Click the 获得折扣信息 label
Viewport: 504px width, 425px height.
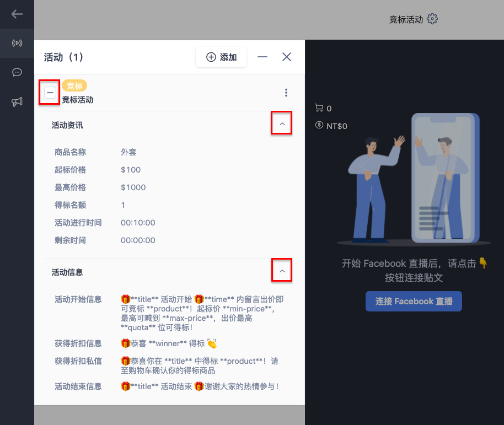tap(78, 343)
